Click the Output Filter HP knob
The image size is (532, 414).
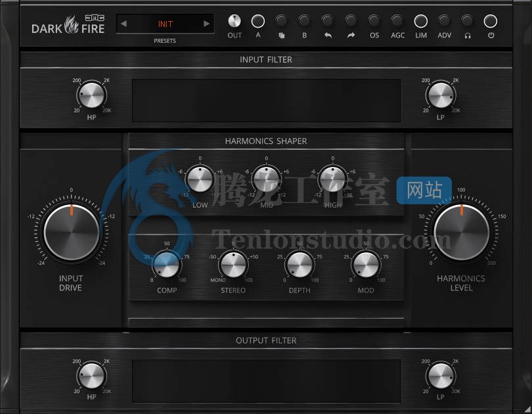point(91,376)
